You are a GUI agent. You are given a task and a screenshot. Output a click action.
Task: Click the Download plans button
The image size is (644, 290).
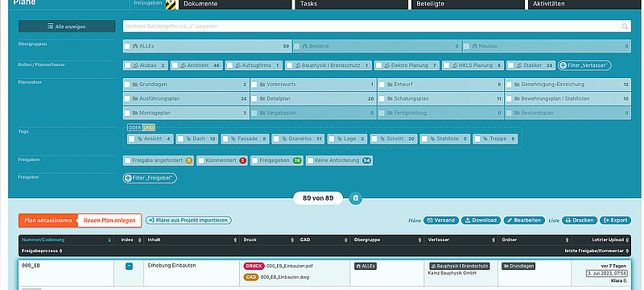(481, 220)
